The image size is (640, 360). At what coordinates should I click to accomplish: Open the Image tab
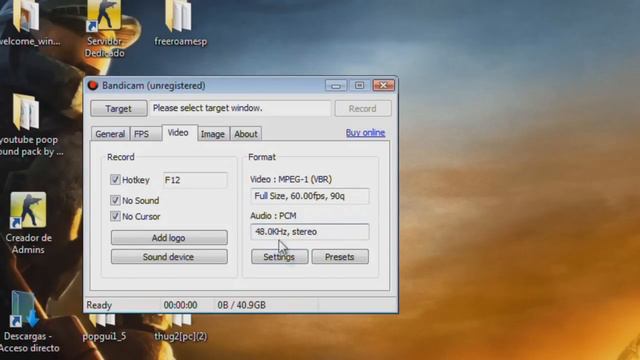213,134
